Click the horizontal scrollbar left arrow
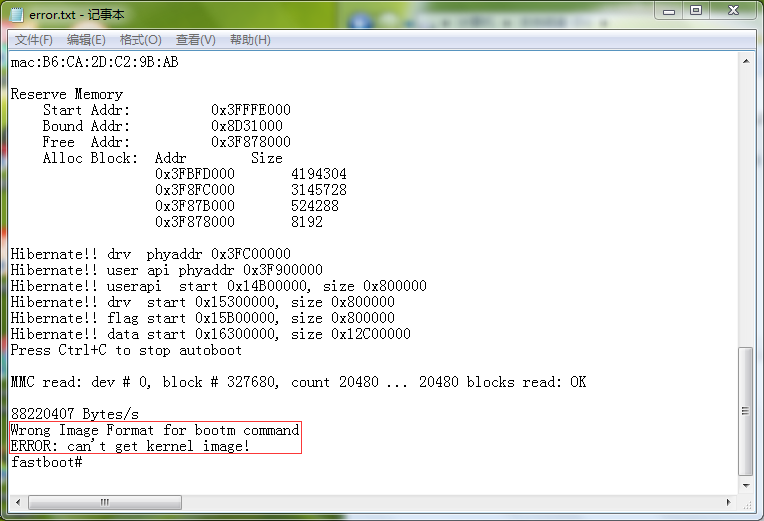Viewport: 764px width, 521px height. click(18, 502)
